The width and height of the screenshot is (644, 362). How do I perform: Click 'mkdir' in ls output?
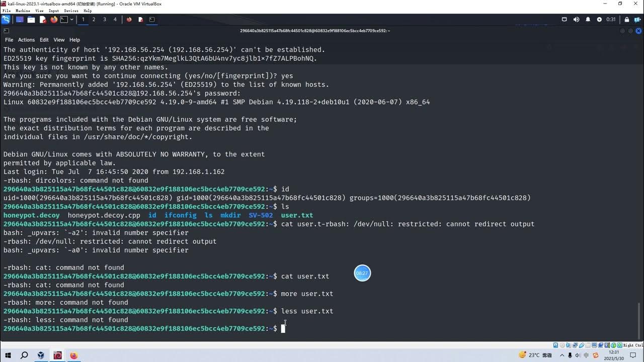[231, 215]
